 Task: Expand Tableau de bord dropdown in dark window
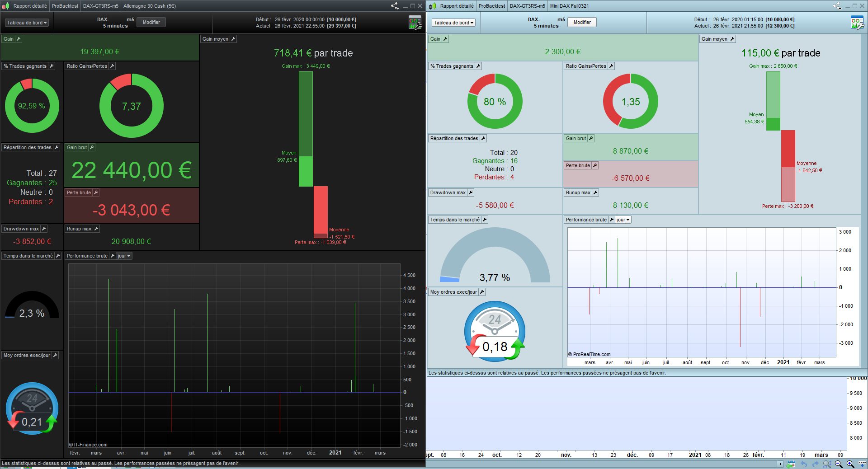click(27, 23)
